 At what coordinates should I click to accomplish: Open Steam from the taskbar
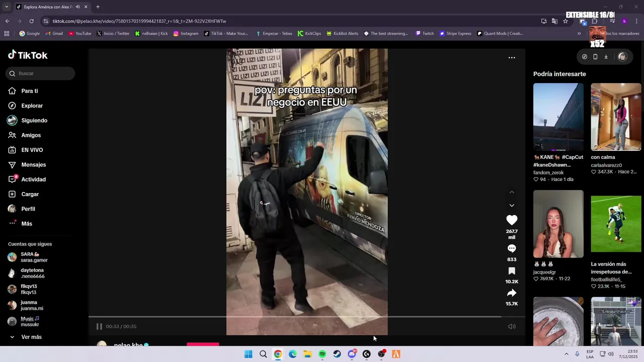coord(337,354)
